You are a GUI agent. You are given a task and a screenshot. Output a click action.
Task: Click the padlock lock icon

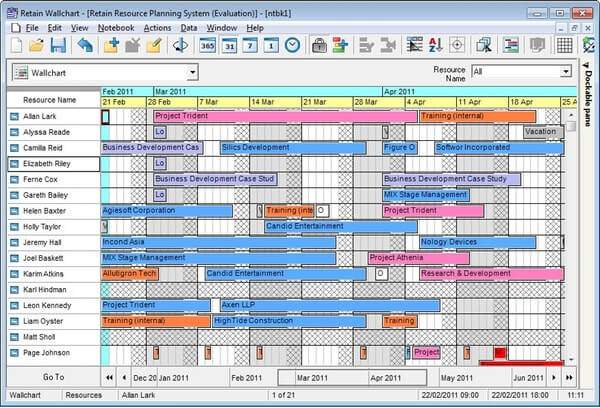click(x=319, y=45)
